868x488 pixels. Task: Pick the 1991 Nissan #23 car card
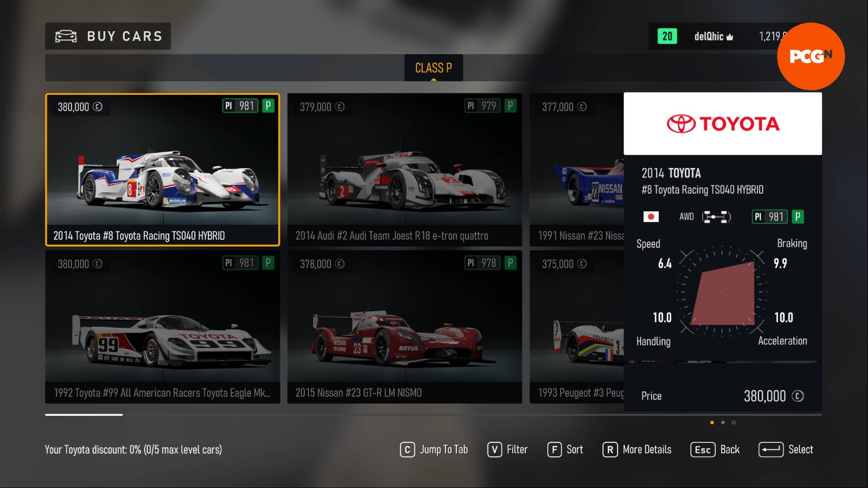point(577,170)
